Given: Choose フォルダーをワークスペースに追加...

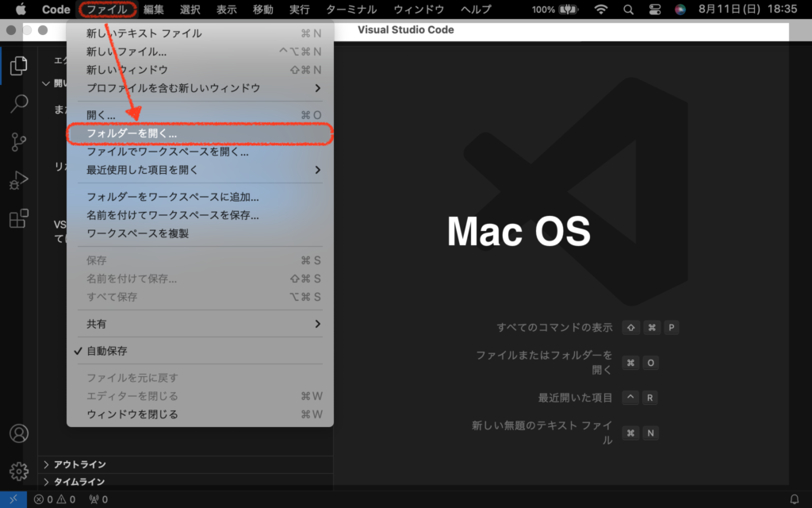Looking at the screenshot, I should click(200, 197).
